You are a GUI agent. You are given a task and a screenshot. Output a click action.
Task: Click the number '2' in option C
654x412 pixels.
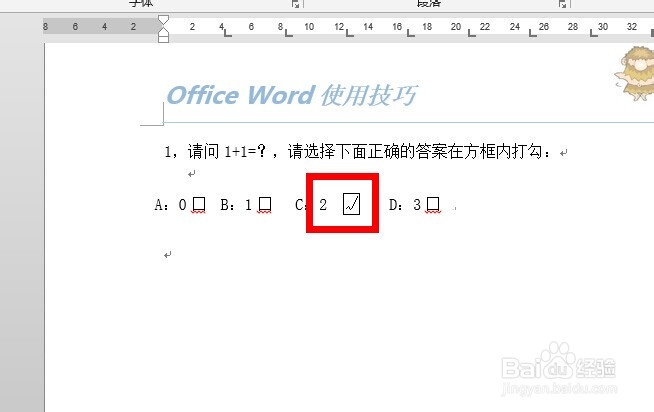coord(323,205)
